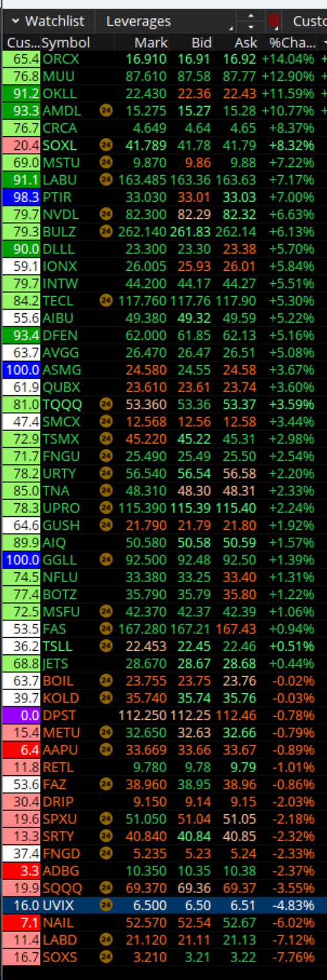The height and width of the screenshot is (980, 327).
Task: Click the 24-hour icon next to AMDL
Action: 106,111
